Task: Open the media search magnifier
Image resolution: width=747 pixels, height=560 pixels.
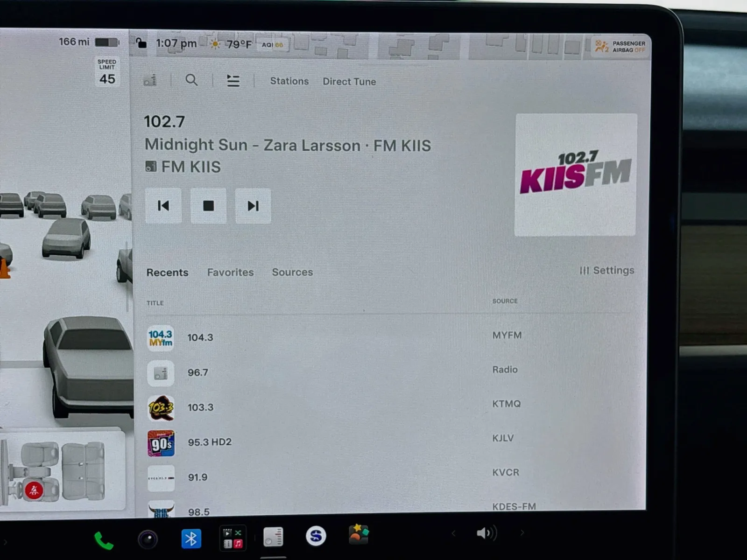Action: (x=191, y=80)
